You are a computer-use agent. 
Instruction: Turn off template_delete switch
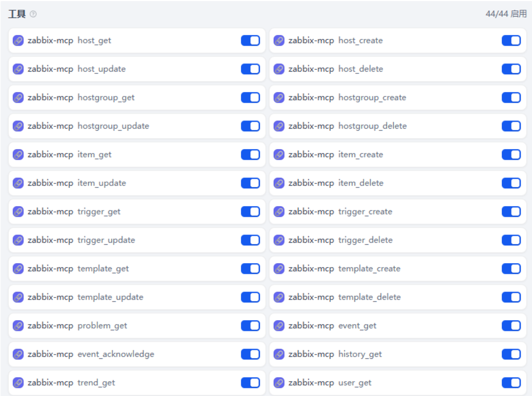click(x=512, y=297)
